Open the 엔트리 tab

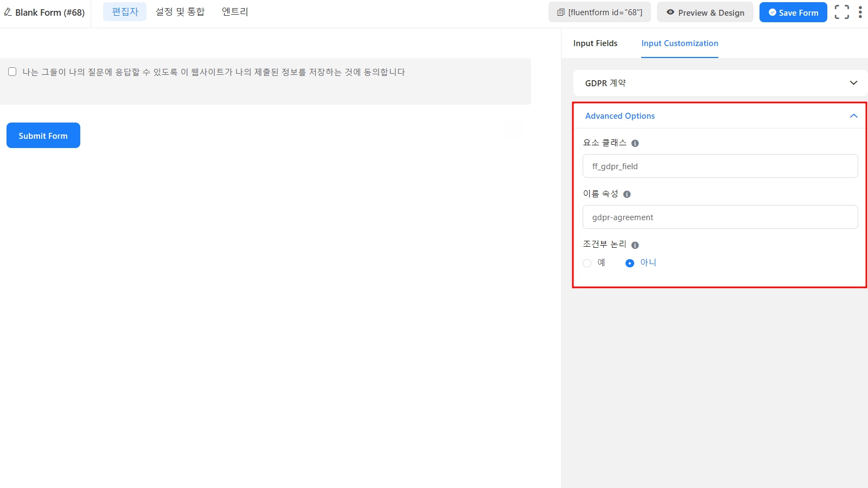(x=235, y=12)
